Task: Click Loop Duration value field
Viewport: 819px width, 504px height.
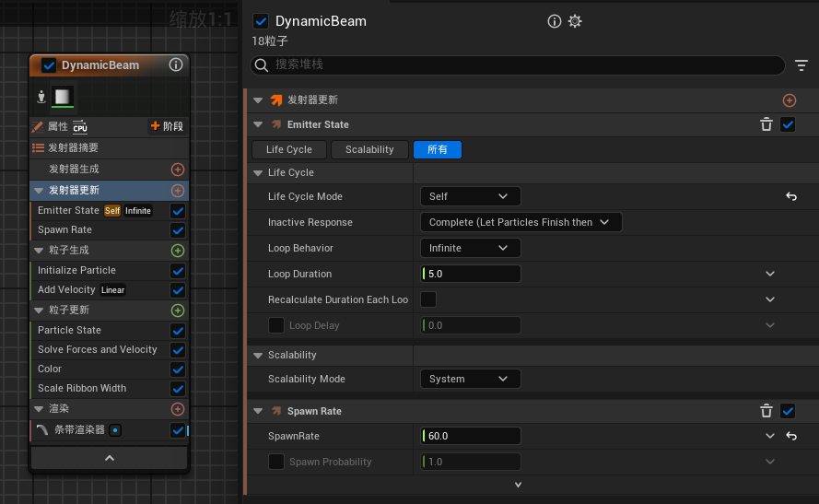Action: pos(471,275)
